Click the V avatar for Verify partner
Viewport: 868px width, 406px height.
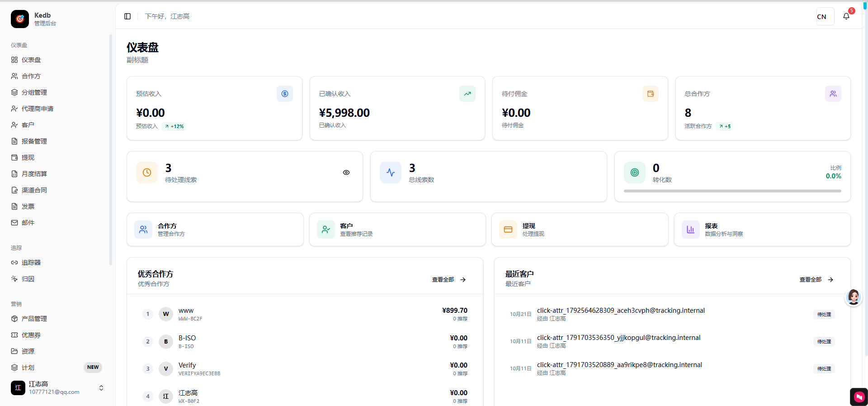166,369
